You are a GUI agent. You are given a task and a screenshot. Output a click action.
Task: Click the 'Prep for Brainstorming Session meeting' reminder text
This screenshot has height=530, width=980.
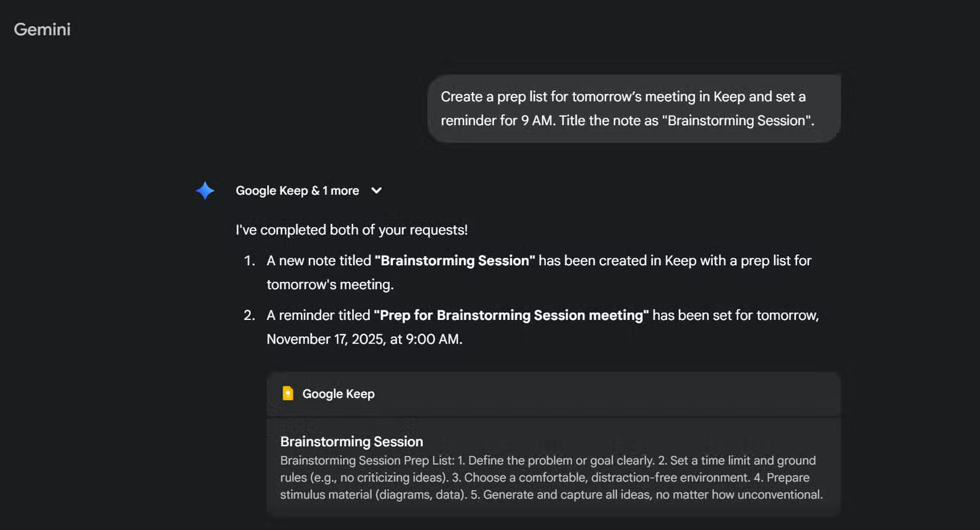(511, 315)
